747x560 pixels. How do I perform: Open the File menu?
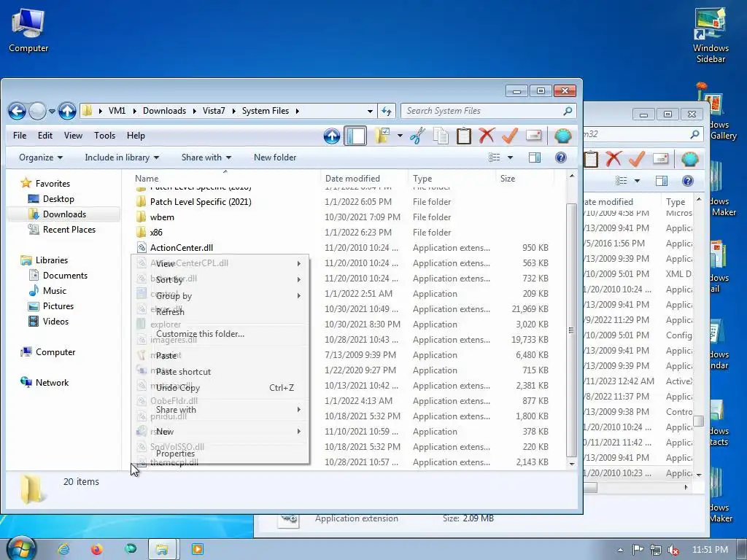pos(20,136)
